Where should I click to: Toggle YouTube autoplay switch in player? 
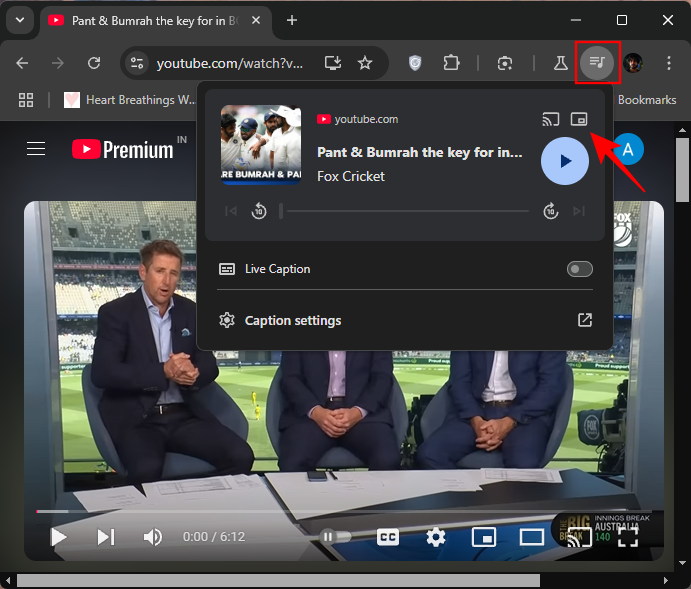336,537
